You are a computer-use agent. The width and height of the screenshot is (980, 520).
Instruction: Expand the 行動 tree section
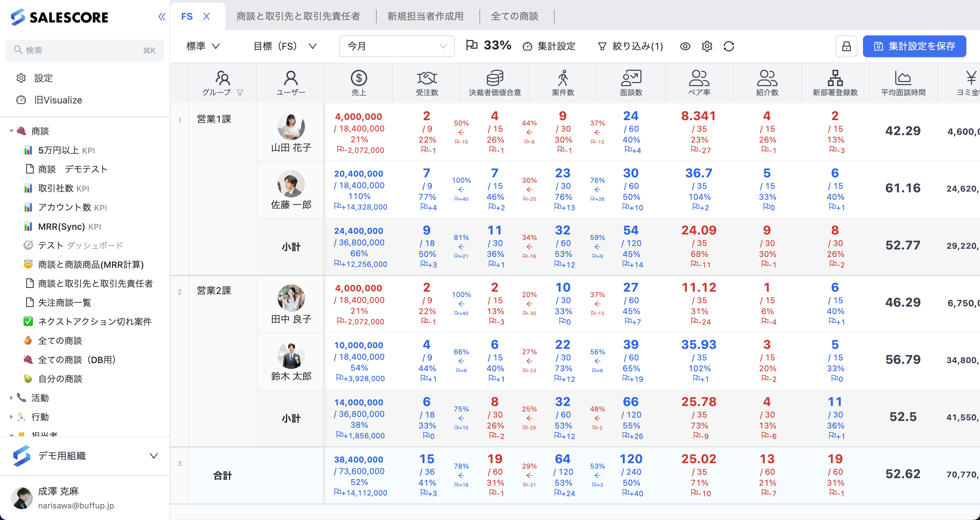(x=12, y=417)
